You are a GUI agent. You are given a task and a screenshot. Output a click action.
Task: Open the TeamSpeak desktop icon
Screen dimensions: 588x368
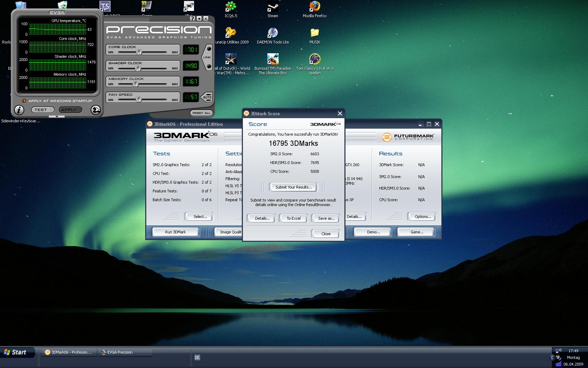tap(105, 6)
